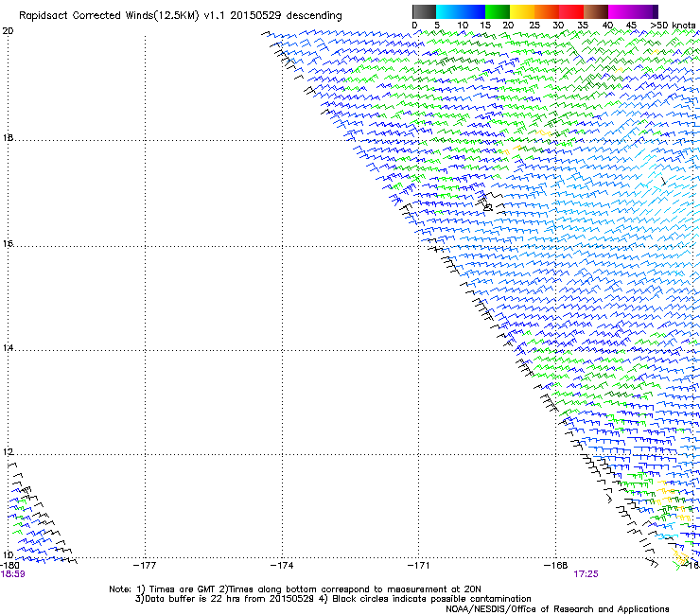Click the green 15-20 knots legend swatch
700x615 pixels.
497,11
